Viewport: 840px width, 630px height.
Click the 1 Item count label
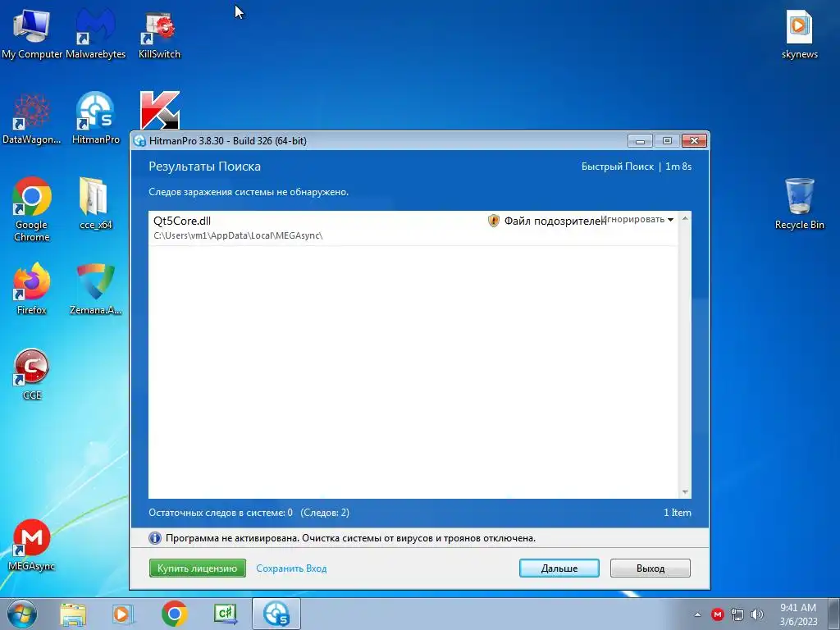pos(677,513)
